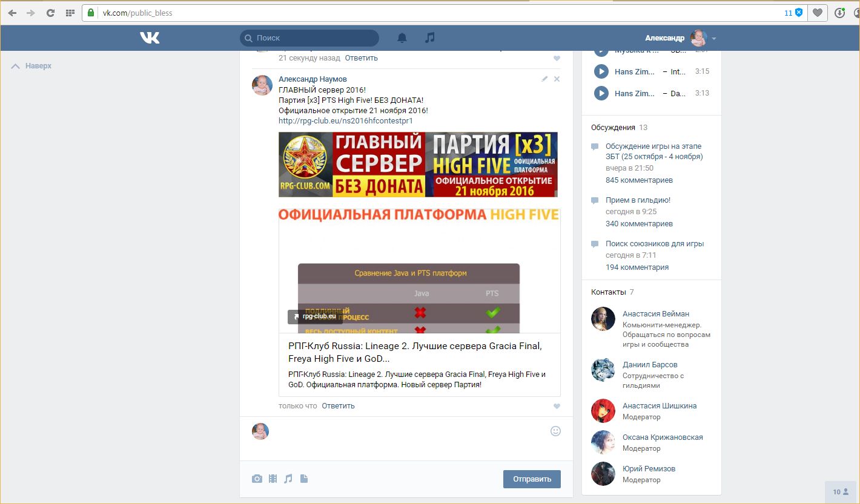Viewport: 860px width, 504px height.
Task: Open the Александр Наумов author name link
Action: (313, 79)
